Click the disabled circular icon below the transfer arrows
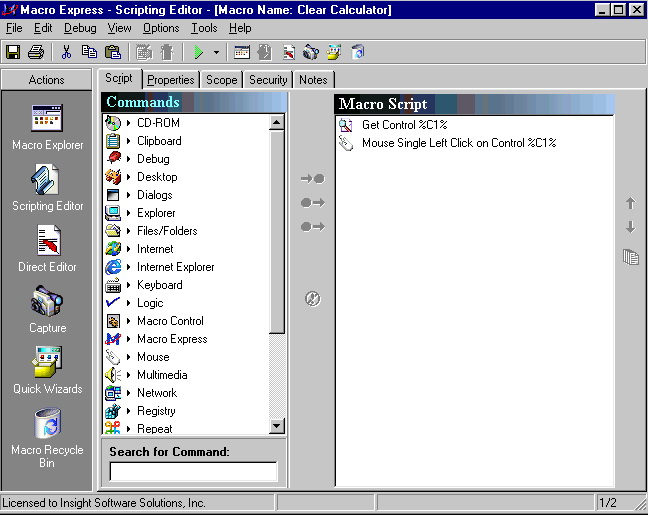 click(312, 298)
